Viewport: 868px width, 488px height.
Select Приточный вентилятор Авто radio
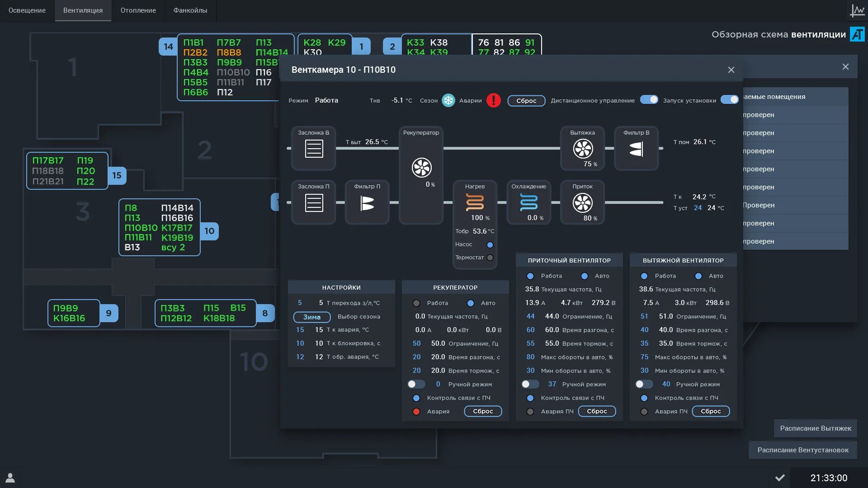coord(585,276)
